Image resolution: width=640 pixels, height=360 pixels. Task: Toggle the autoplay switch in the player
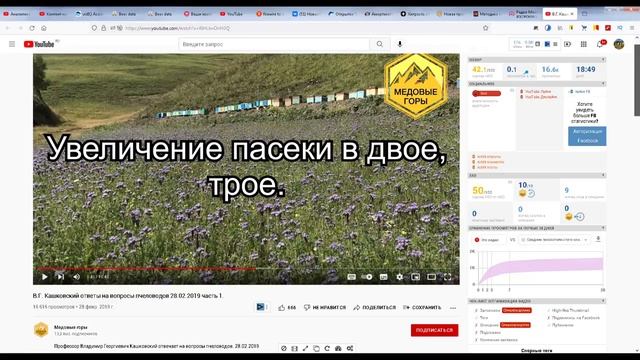367,277
